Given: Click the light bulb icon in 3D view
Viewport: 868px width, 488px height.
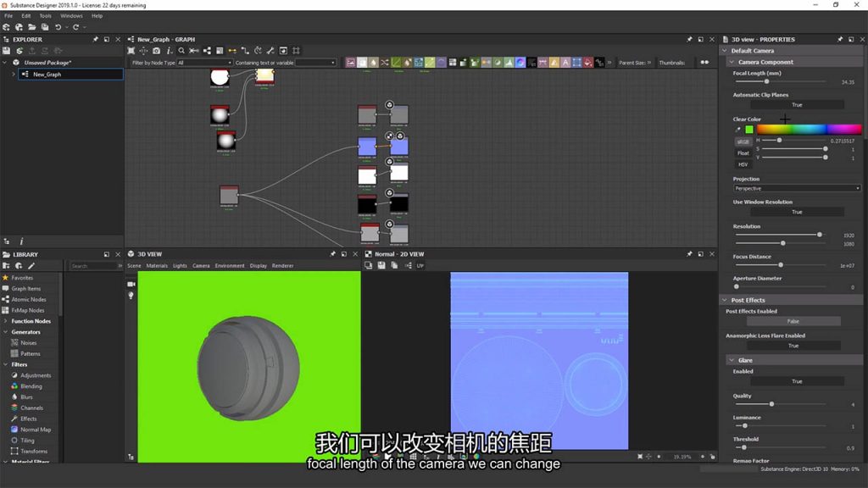Looking at the screenshot, I should pyautogui.click(x=131, y=296).
